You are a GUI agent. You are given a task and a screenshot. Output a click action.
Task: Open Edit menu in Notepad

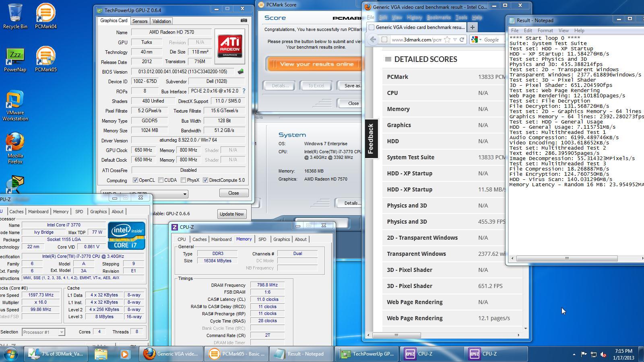tap(528, 31)
